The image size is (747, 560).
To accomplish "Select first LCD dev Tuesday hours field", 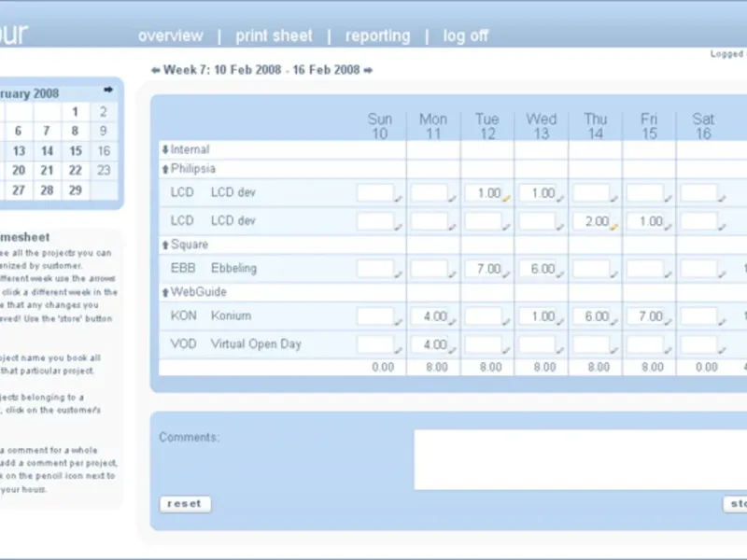I will (x=483, y=193).
